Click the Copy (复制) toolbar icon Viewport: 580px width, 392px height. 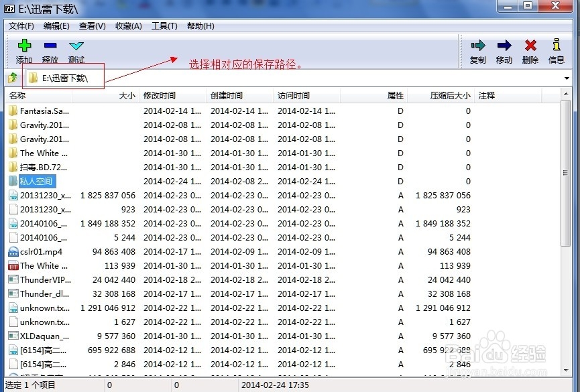478,46
